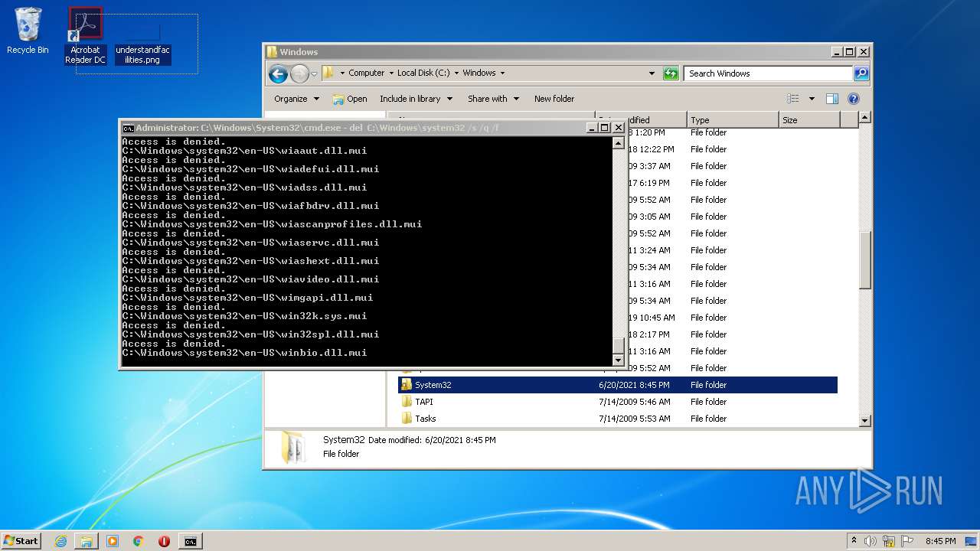Go back using Explorer's Back arrow
This screenshot has height=551, width=980.
(x=278, y=73)
